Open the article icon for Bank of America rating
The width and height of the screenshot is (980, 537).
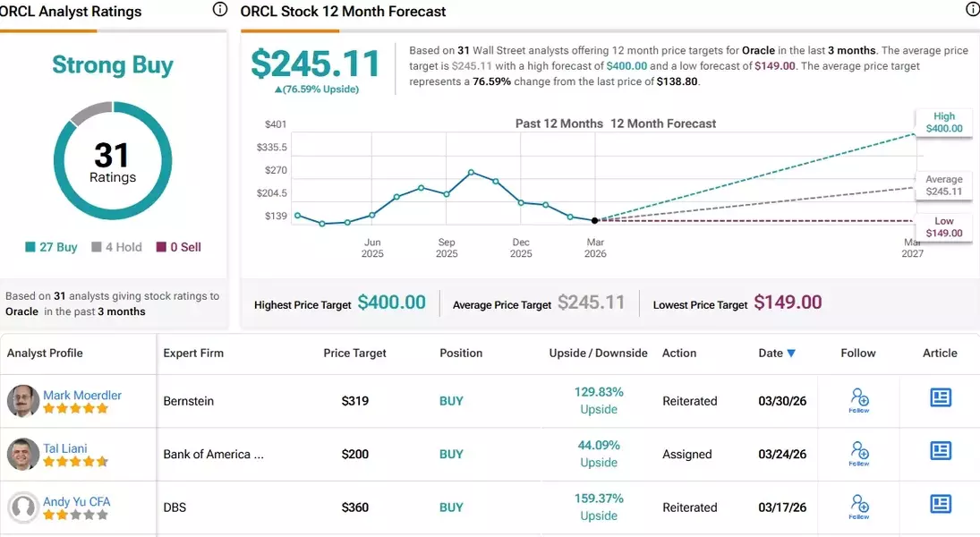coord(940,451)
